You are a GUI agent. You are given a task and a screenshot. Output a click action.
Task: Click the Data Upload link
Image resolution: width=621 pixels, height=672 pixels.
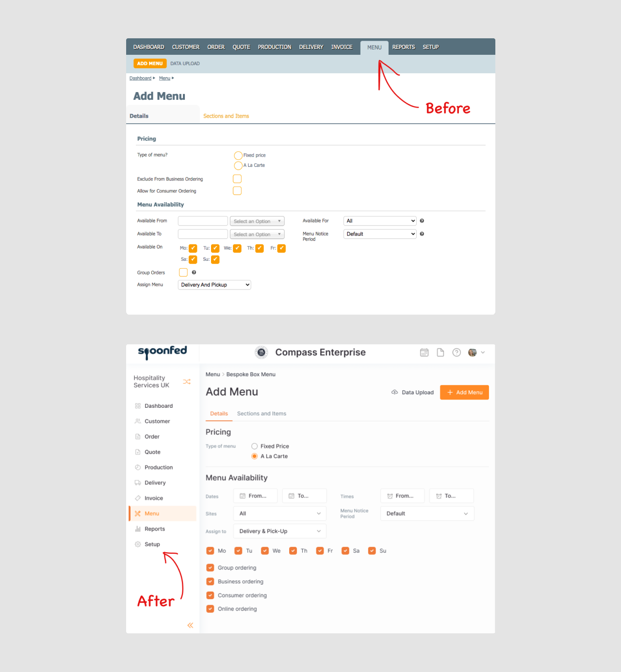[x=417, y=392]
